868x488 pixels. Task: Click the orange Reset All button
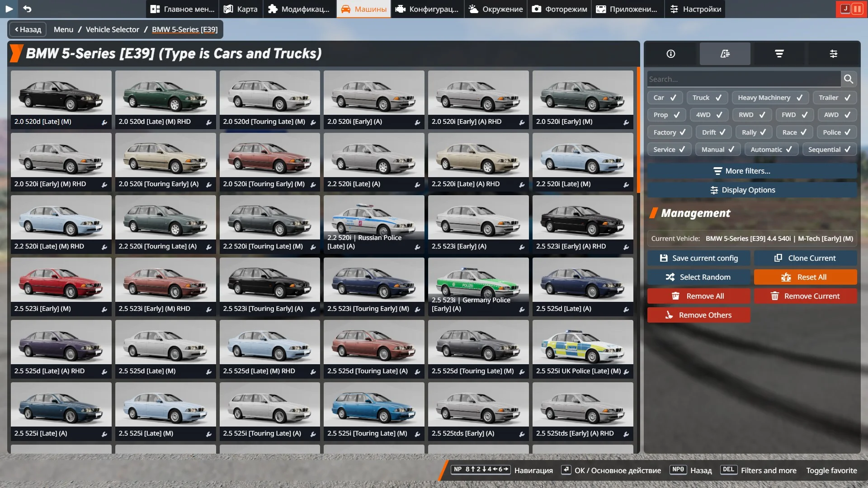(x=806, y=277)
